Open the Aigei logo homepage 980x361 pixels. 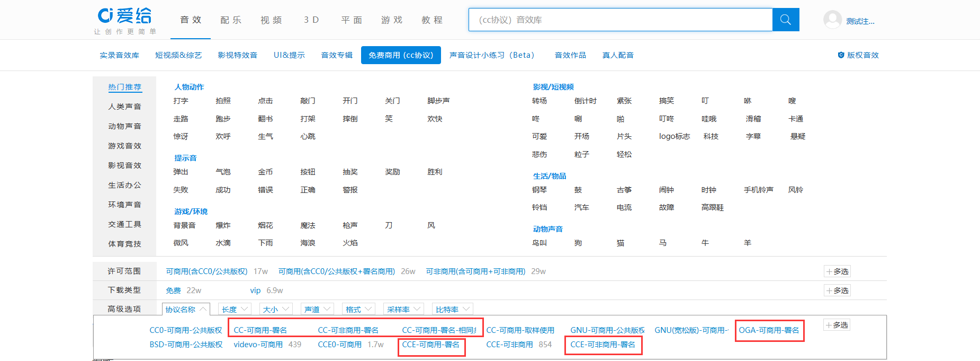point(125,21)
